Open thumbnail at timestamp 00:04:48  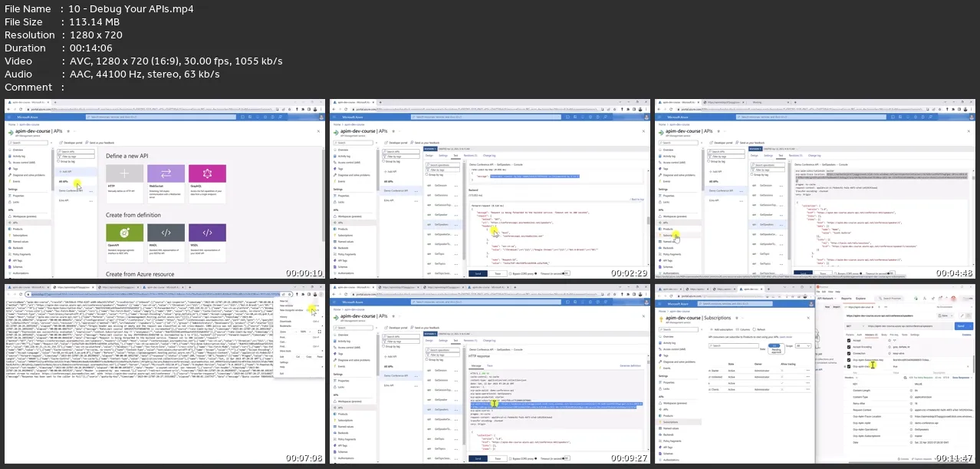pyautogui.click(x=816, y=189)
